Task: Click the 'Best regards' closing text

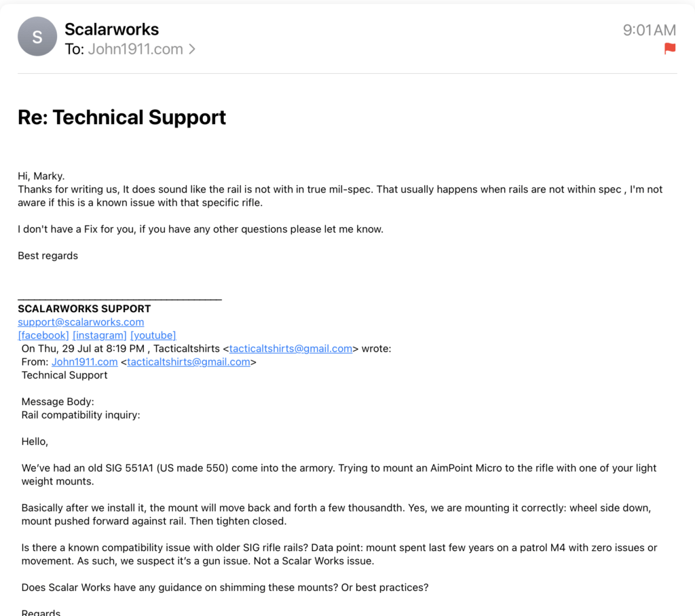Action: [x=48, y=256]
